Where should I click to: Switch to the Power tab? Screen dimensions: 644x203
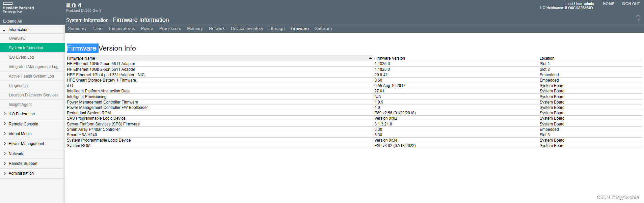pyautogui.click(x=147, y=29)
